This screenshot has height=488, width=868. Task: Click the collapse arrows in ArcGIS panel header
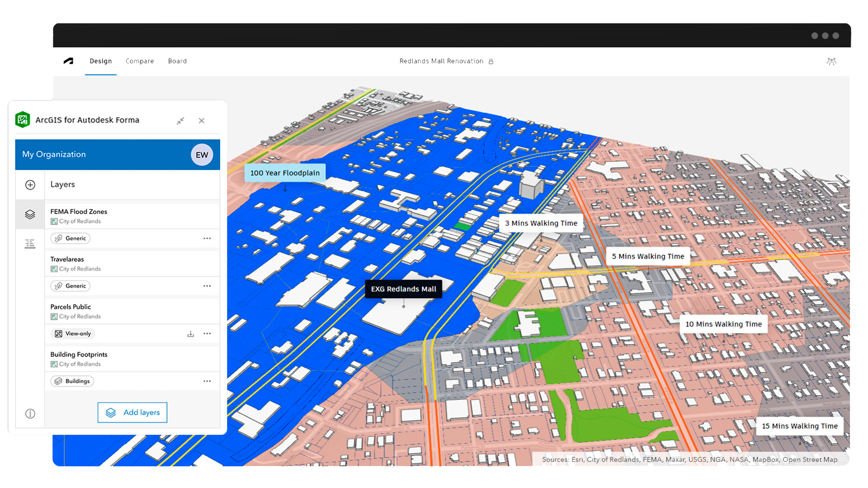coord(180,121)
